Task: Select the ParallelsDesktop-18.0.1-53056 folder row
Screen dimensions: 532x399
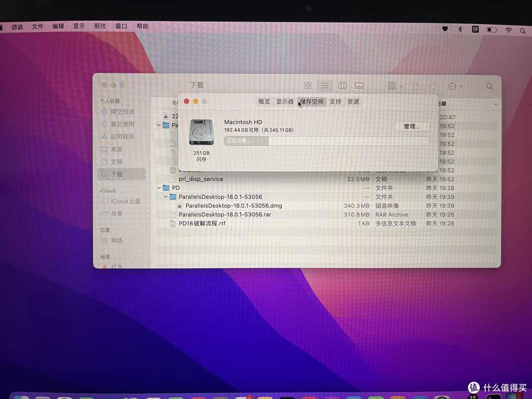Action: [x=326, y=197]
